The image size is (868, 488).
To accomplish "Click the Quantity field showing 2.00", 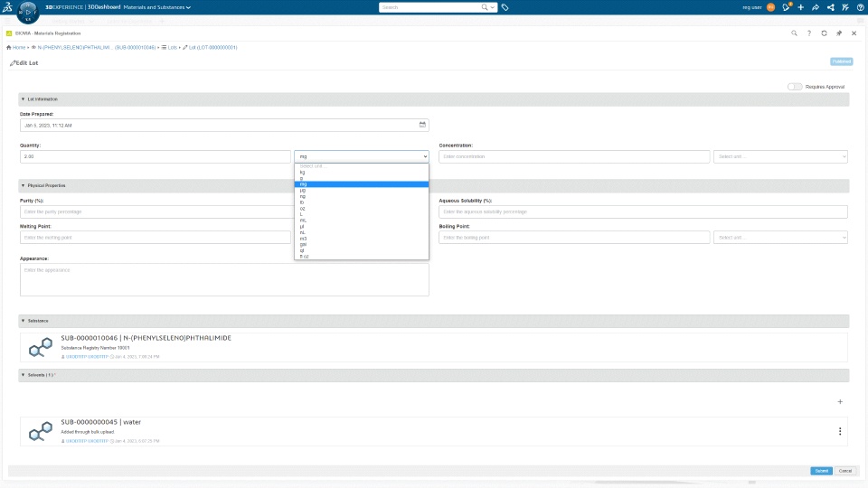I will 155,156.
